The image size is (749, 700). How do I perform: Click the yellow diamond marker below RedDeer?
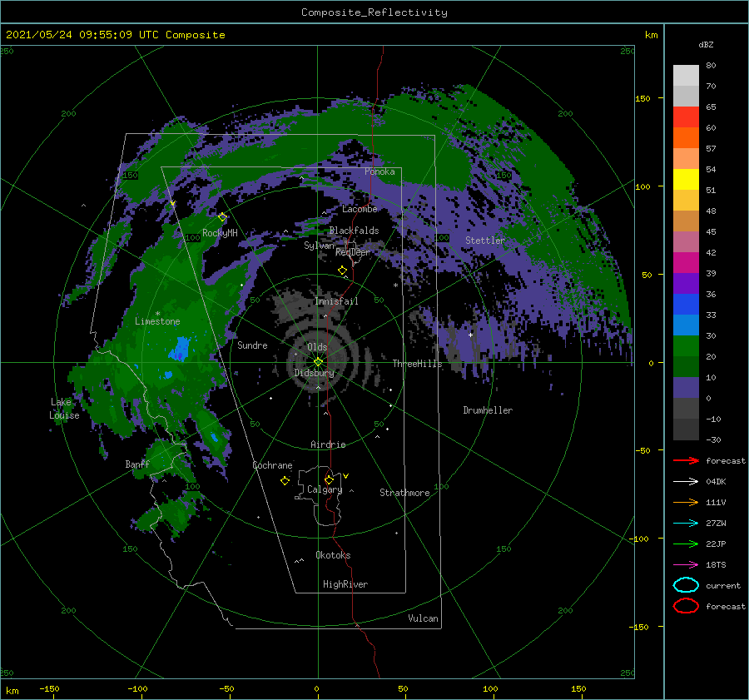pyautogui.click(x=342, y=271)
